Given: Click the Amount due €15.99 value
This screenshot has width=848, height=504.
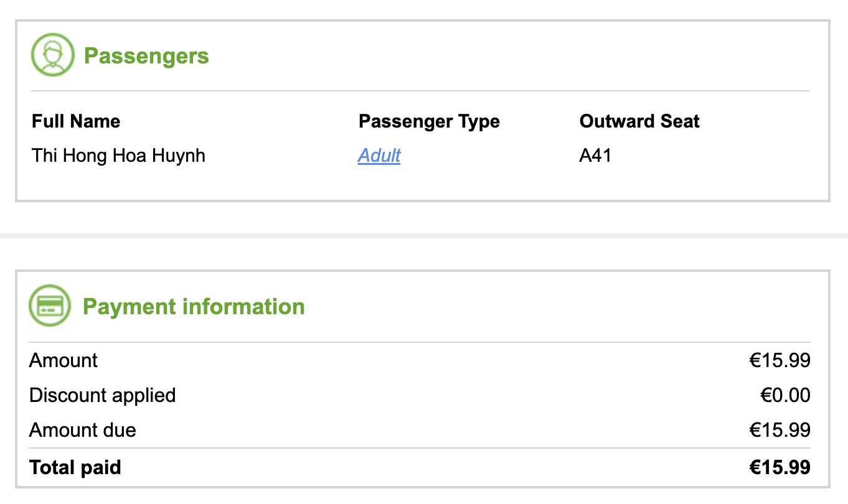Looking at the screenshot, I should tap(780, 430).
